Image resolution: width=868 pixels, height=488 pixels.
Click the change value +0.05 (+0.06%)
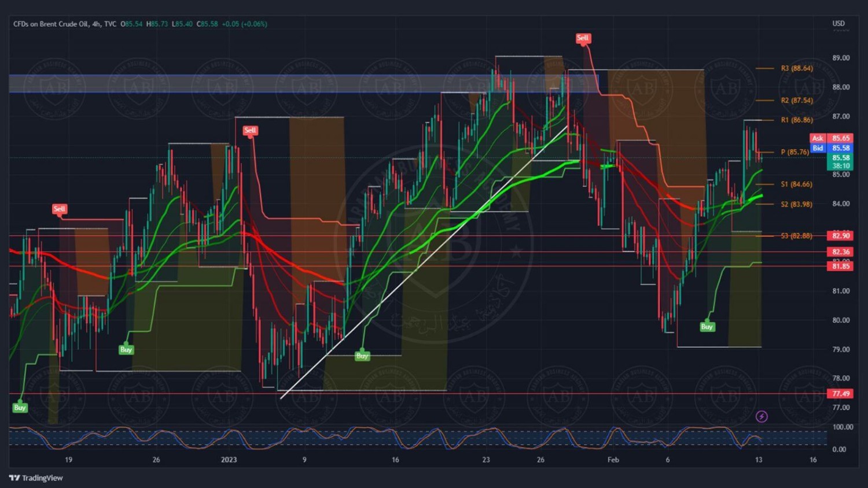point(244,24)
